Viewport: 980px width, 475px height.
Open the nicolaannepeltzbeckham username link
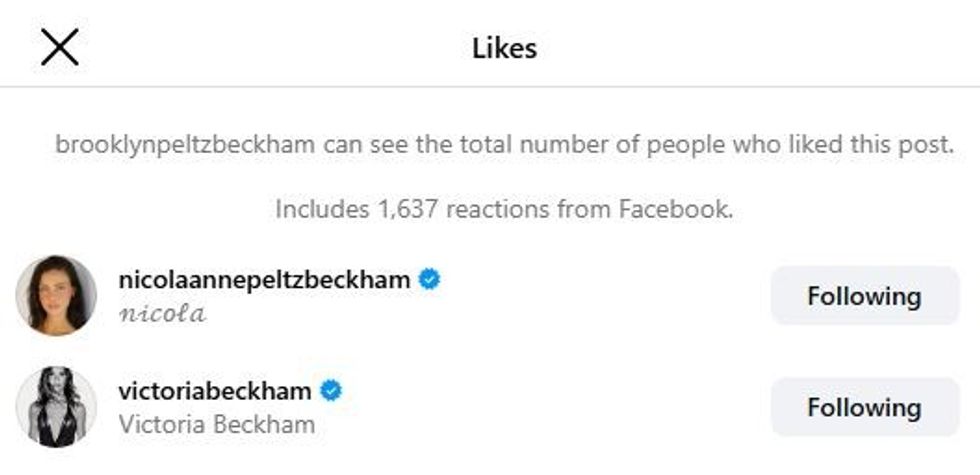tap(264, 280)
